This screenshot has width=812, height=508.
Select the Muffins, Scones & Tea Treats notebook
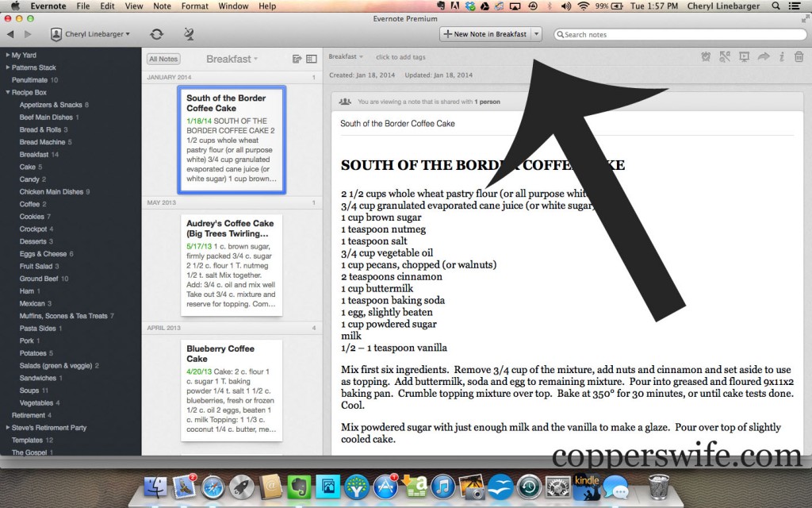67,316
